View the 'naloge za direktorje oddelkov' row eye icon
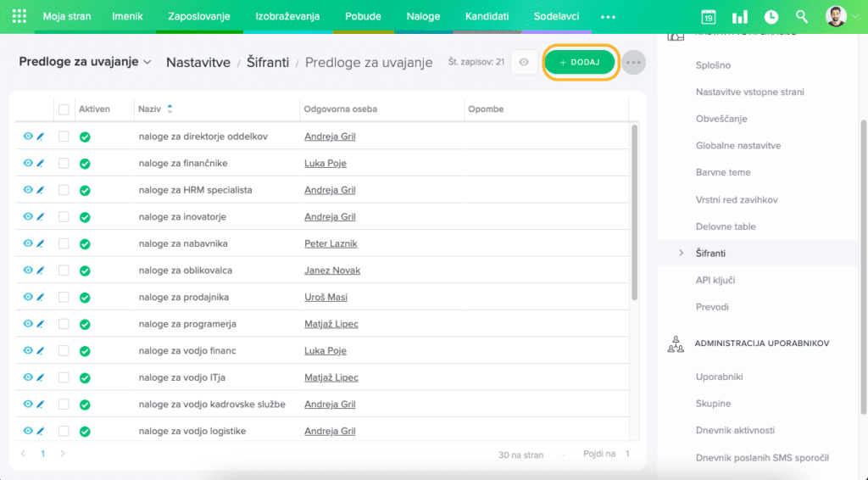This screenshot has width=868, height=480. 28,136
